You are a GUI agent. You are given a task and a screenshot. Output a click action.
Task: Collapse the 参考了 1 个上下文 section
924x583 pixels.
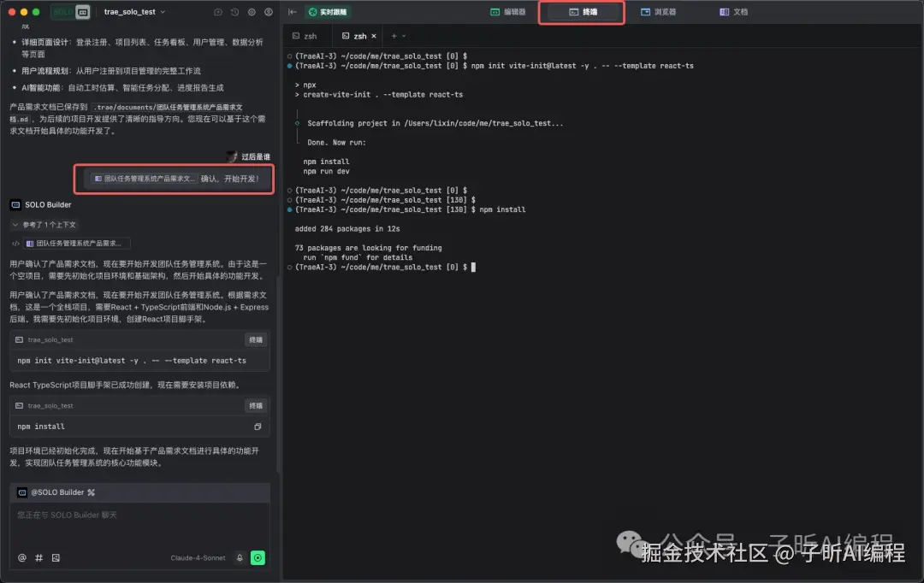click(44, 224)
